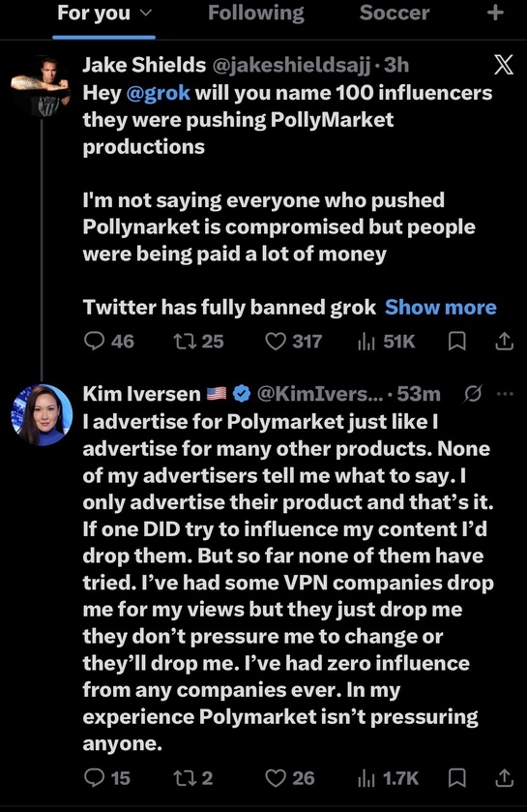Switch to the Soccer tab
Viewport: 527px width, 812px height.
pyautogui.click(x=395, y=14)
